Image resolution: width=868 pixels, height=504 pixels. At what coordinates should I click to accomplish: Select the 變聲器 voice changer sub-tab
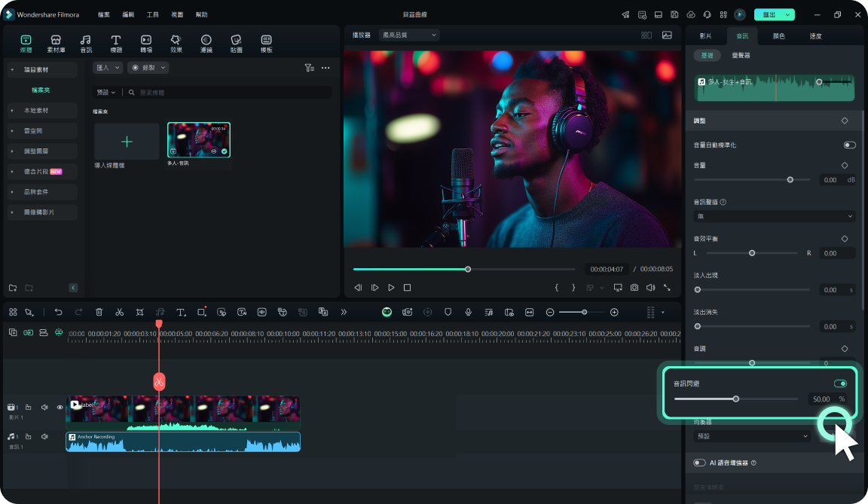tap(741, 55)
